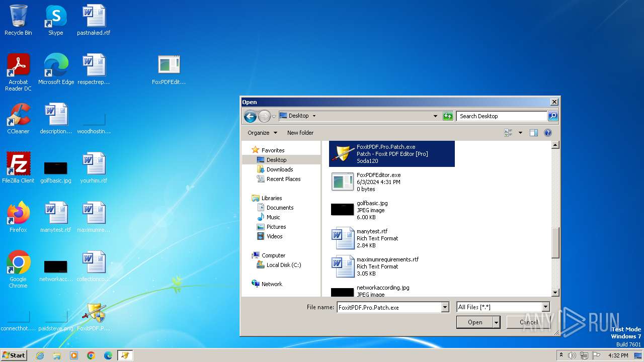Click the Start button

point(14,355)
